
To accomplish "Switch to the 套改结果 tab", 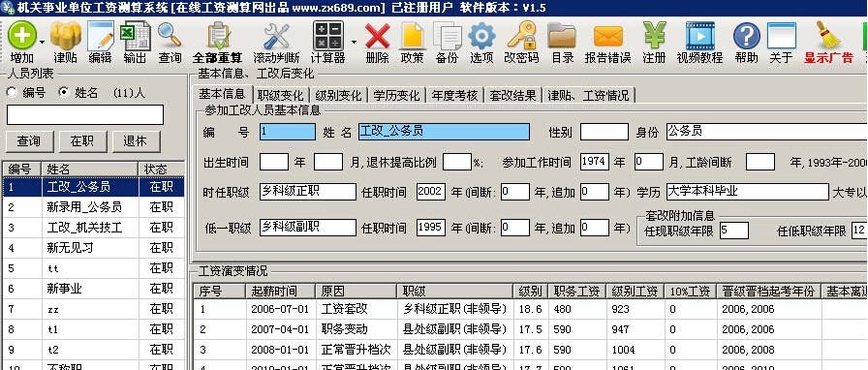I will point(512,95).
